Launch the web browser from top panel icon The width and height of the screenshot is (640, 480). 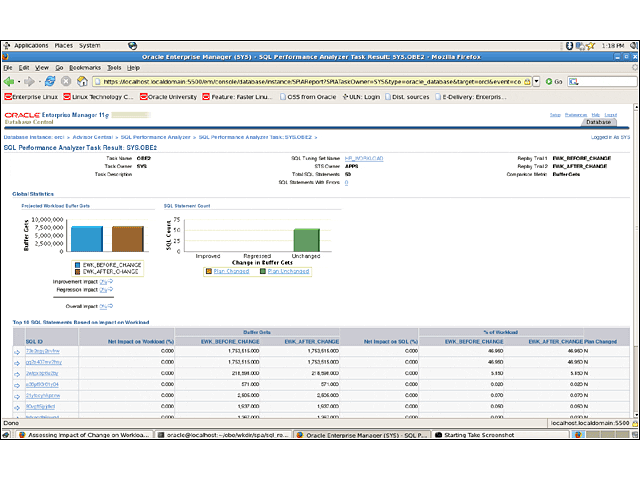(132, 46)
